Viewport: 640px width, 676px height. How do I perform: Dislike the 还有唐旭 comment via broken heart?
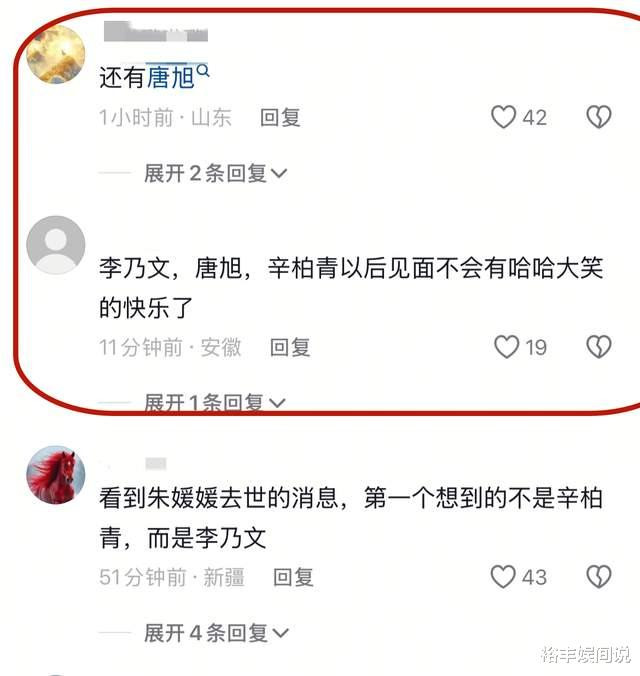pos(599,117)
